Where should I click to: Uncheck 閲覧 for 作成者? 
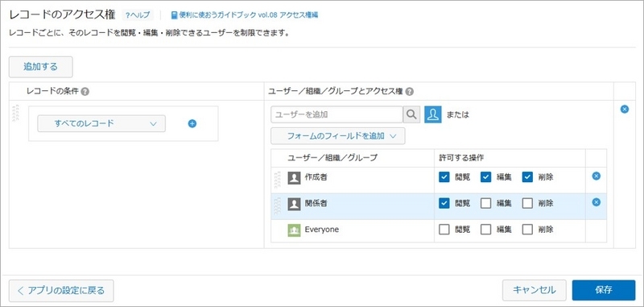tap(444, 177)
